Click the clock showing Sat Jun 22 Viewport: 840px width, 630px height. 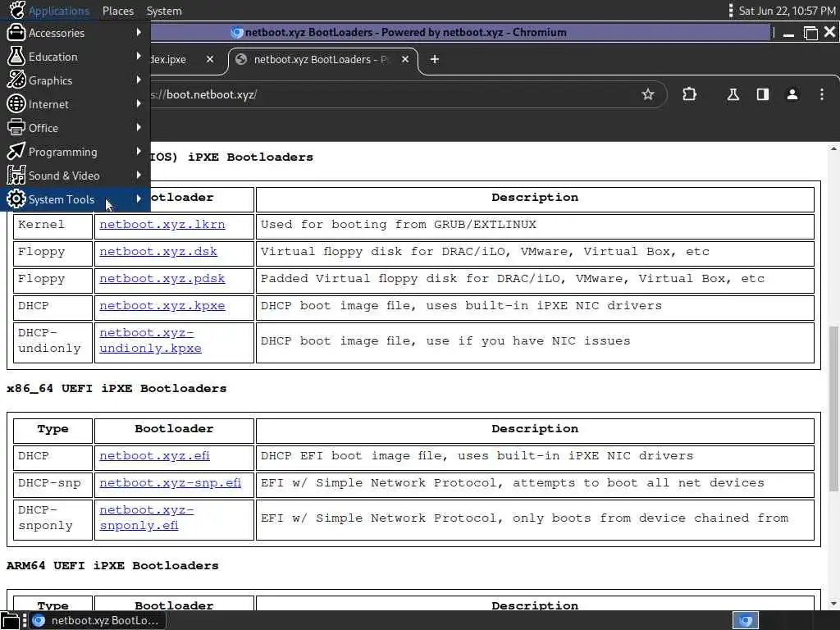click(787, 11)
